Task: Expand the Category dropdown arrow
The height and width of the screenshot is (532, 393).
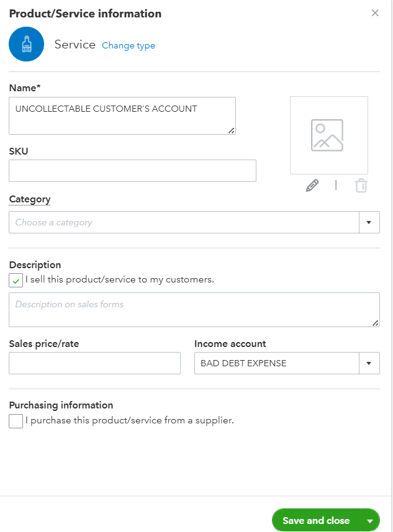Action: (369, 222)
